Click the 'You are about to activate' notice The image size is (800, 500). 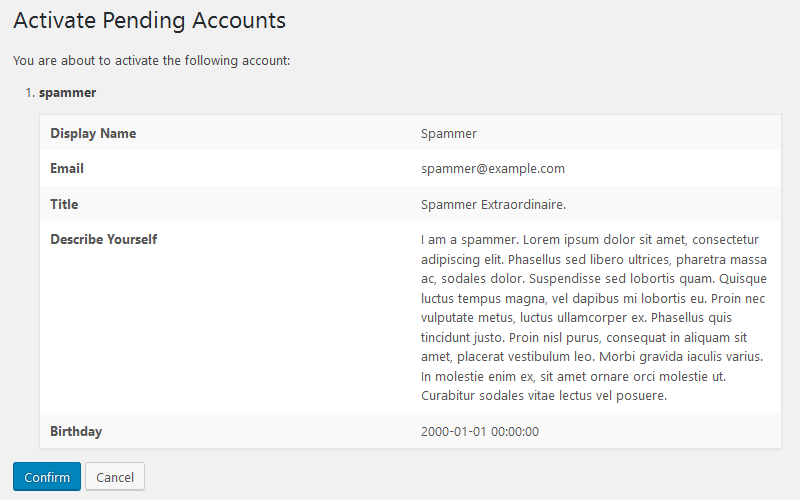[152, 61]
